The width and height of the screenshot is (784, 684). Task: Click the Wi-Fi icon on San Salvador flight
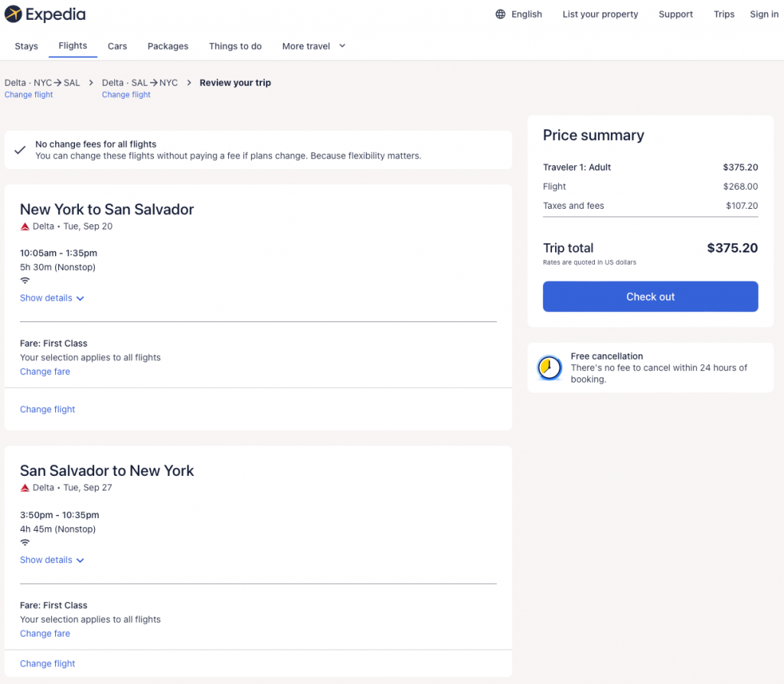tap(24, 542)
